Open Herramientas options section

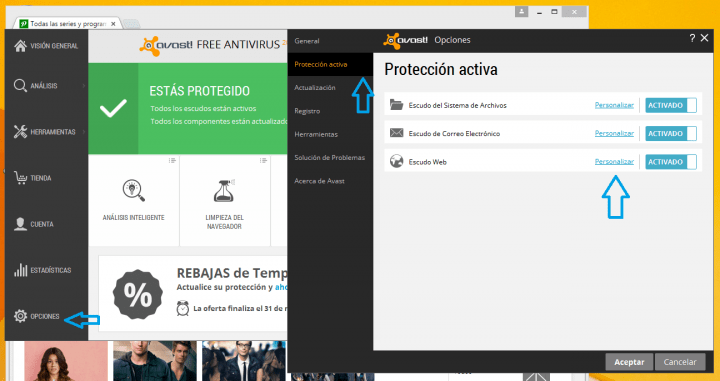click(316, 134)
